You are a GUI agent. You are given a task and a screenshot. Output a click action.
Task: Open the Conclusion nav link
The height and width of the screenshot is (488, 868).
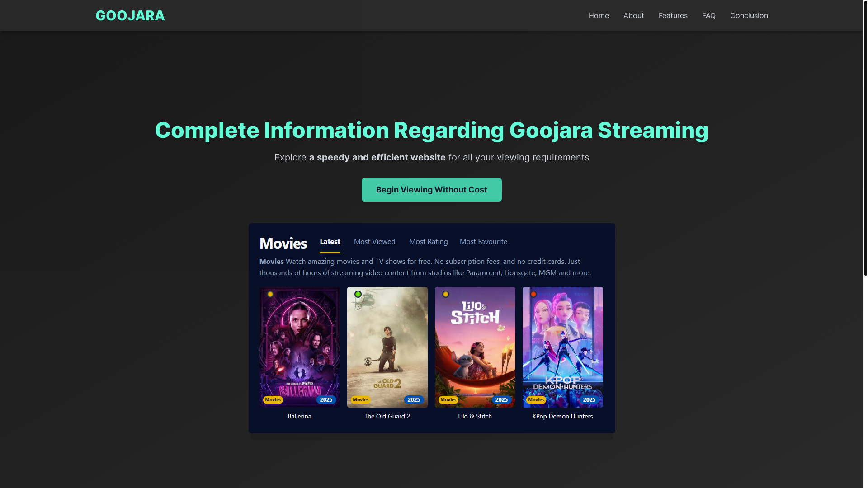[749, 15]
